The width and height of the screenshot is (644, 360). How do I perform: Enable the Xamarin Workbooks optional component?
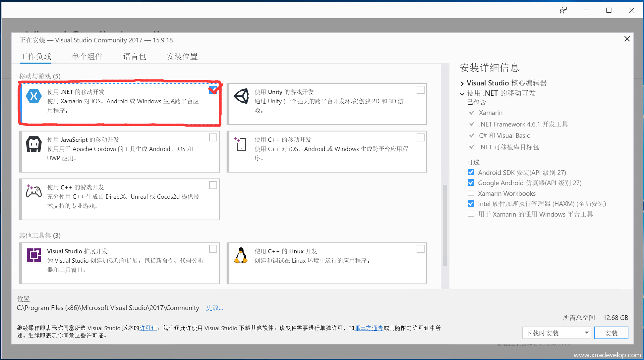tap(471, 193)
